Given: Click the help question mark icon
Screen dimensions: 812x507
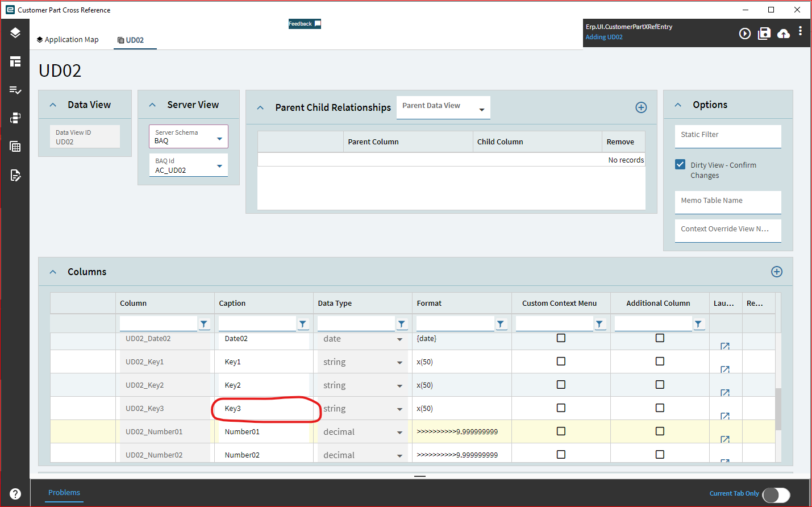Looking at the screenshot, I should tap(15, 494).
